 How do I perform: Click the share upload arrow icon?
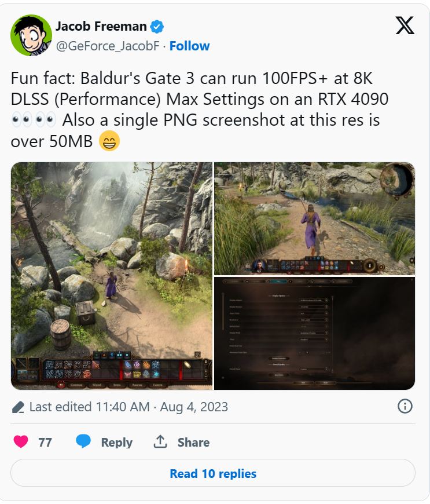[x=160, y=441]
